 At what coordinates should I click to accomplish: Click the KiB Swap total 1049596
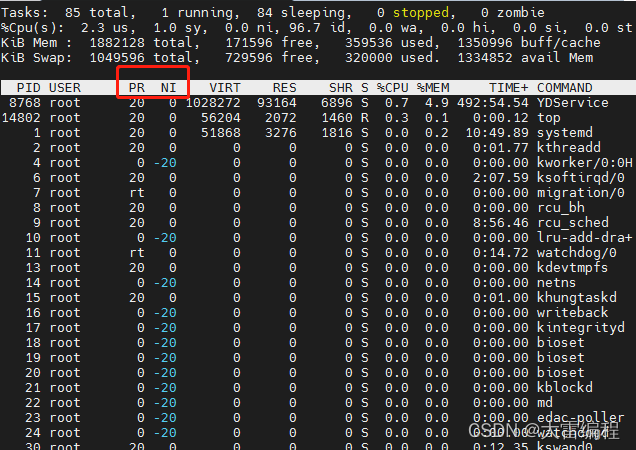pos(117,58)
